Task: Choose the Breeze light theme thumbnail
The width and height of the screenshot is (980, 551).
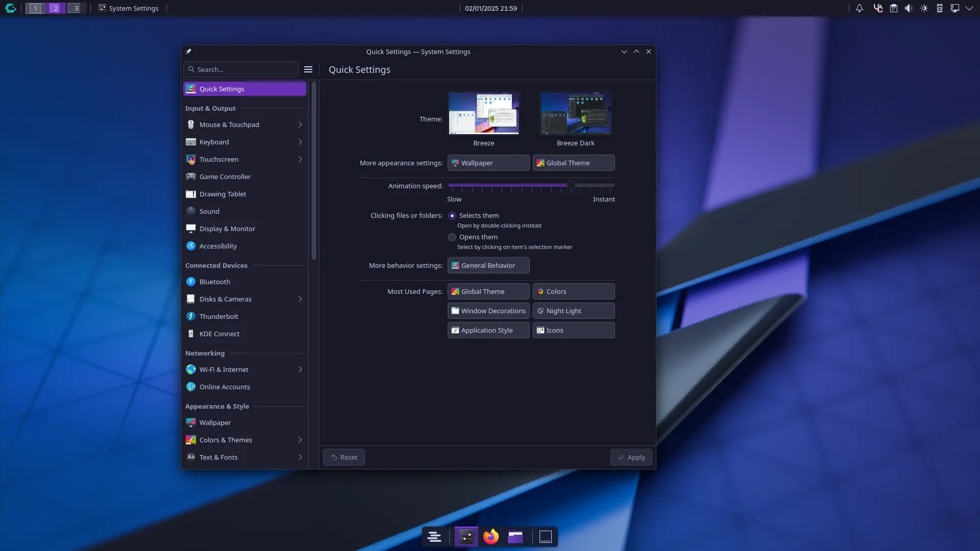Action: (x=484, y=114)
